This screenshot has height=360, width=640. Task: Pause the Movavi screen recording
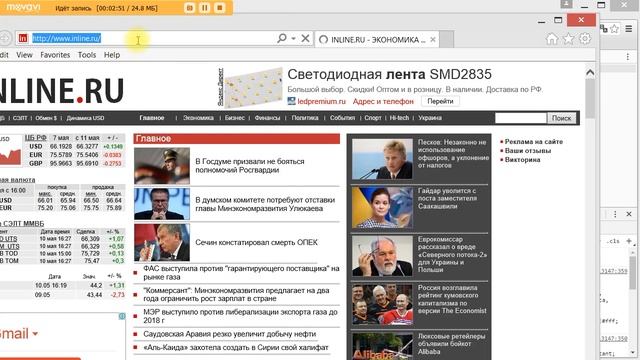[204, 8]
